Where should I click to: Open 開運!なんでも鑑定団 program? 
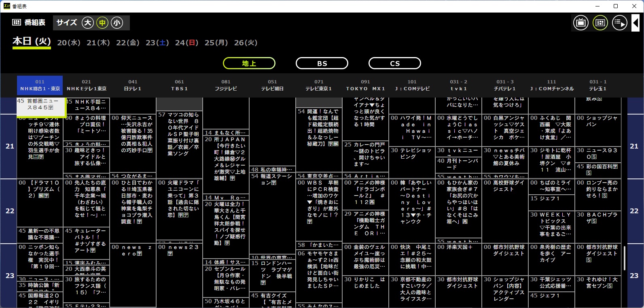[319, 140]
